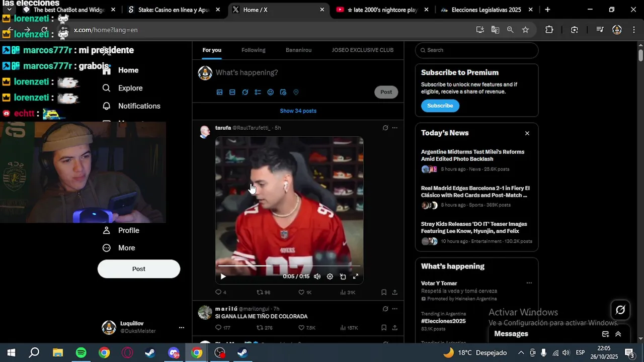Play the video in tarufa's post
The width and height of the screenshot is (644, 362).
(223, 276)
